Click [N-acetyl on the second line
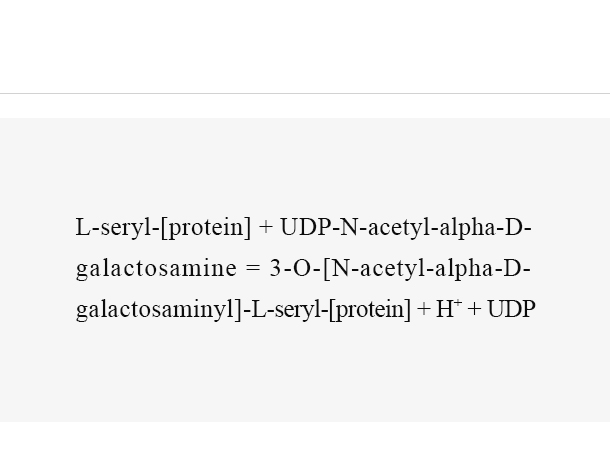This screenshot has width=610, height=463. tap(375, 268)
